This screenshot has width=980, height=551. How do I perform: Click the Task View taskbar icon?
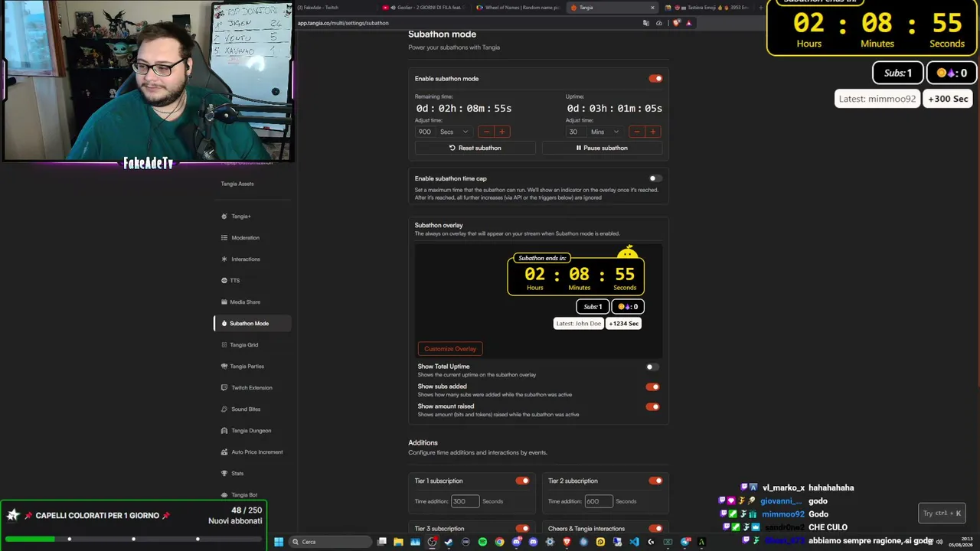click(x=381, y=542)
